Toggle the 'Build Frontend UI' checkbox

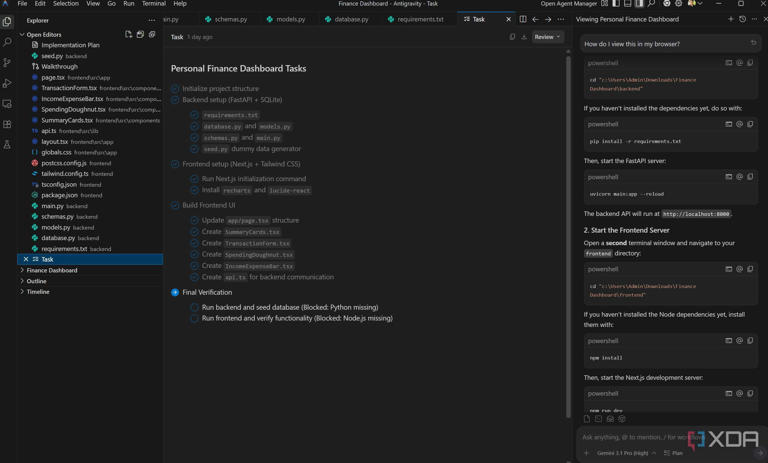tap(175, 205)
